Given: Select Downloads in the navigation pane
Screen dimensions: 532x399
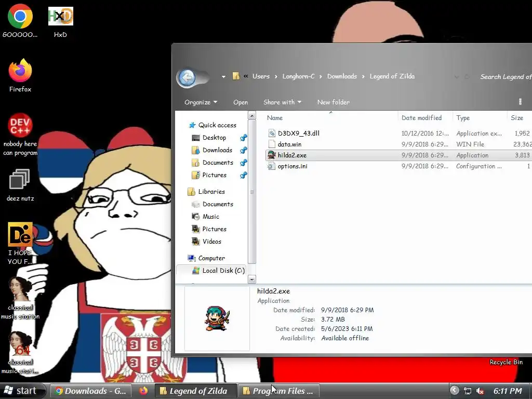Looking at the screenshot, I should tap(217, 150).
